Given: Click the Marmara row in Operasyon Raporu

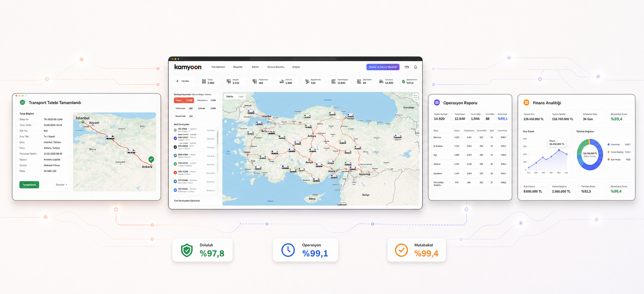Looking at the screenshot, I should tap(470, 137).
